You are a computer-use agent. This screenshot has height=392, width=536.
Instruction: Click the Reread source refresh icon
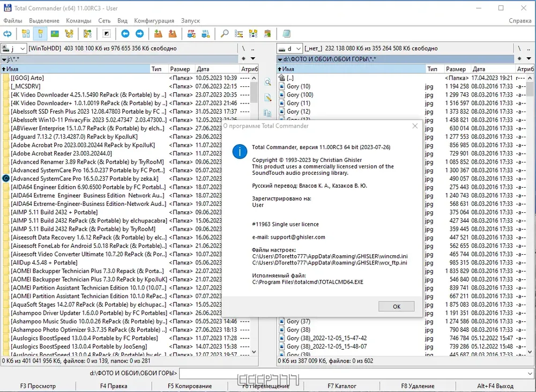8,34
